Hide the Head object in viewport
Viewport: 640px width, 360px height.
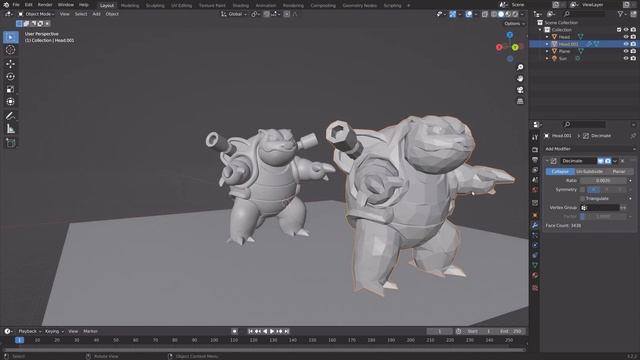click(626, 37)
